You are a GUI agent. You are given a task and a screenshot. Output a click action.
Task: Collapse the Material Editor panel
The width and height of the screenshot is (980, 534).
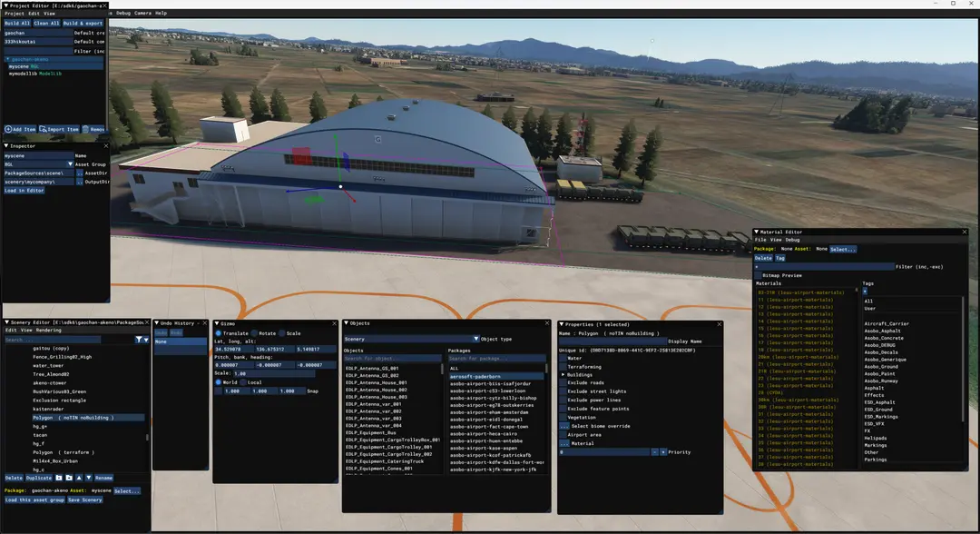click(x=756, y=232)
